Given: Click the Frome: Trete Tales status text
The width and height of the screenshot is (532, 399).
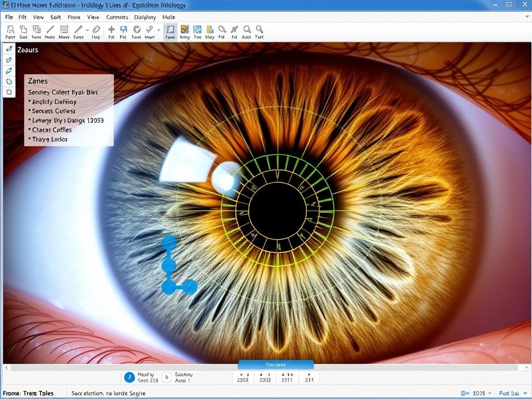Looking at the screenshot, I should pos(28,393).
